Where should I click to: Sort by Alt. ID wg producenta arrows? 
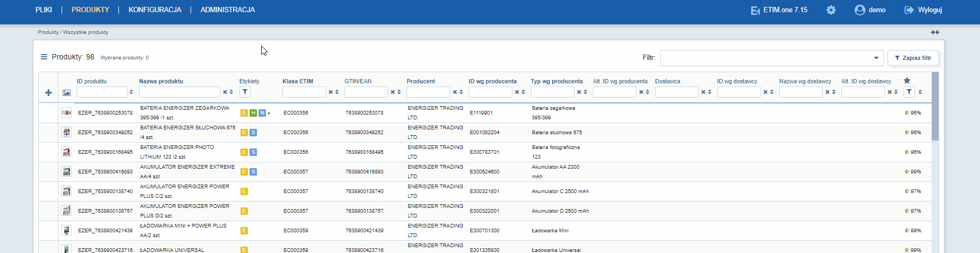tap(648, 92)
